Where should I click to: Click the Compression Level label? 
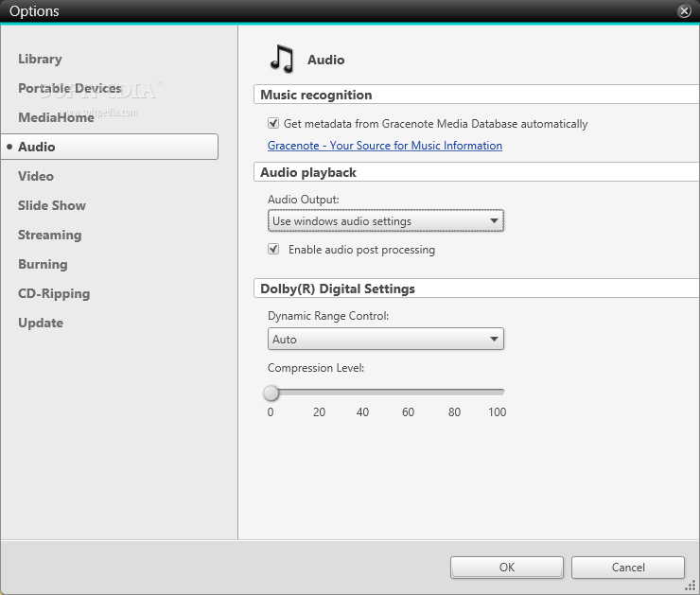(x=316, y=368)
